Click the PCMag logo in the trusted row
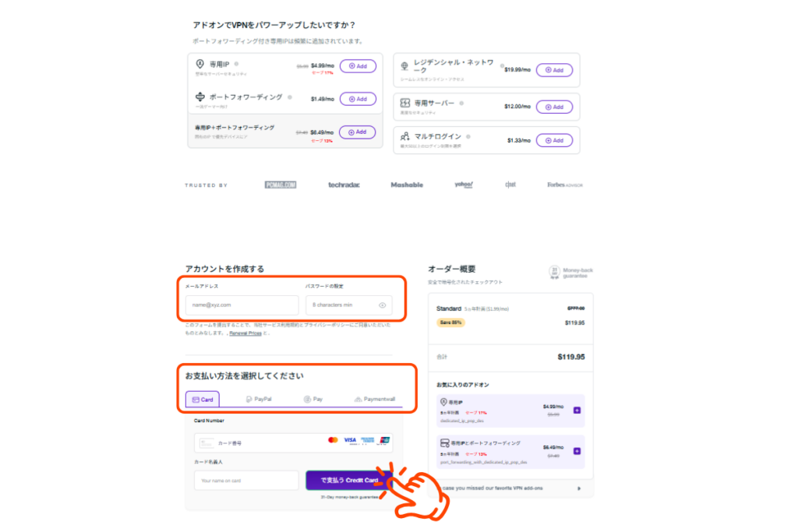This screenshot has height=532, width=798. [x=279, y=185]
